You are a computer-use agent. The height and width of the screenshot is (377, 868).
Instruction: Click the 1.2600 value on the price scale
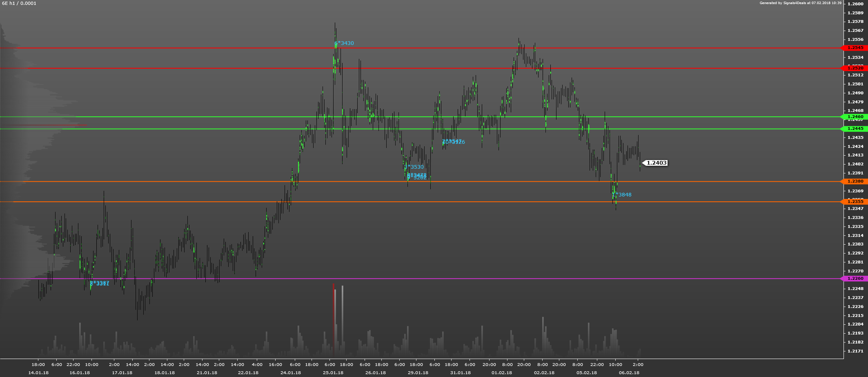pyautogui.click(x=857, y=4)
